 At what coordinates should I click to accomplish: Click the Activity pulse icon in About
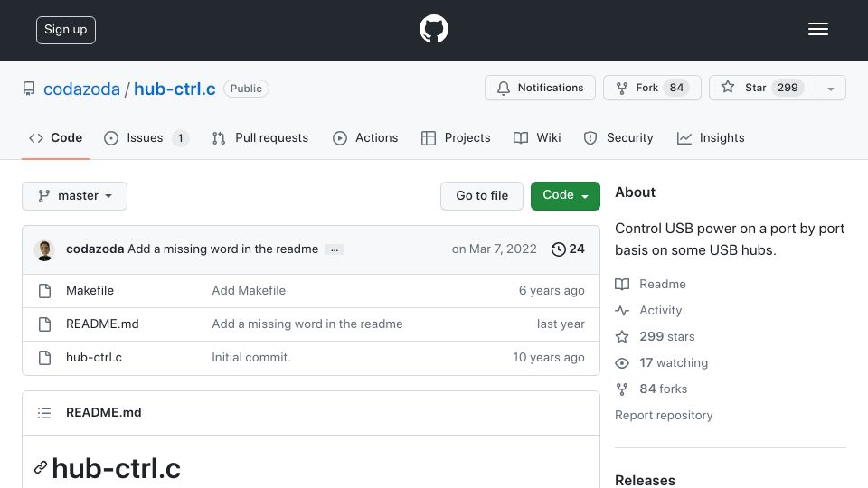(622, 310)
